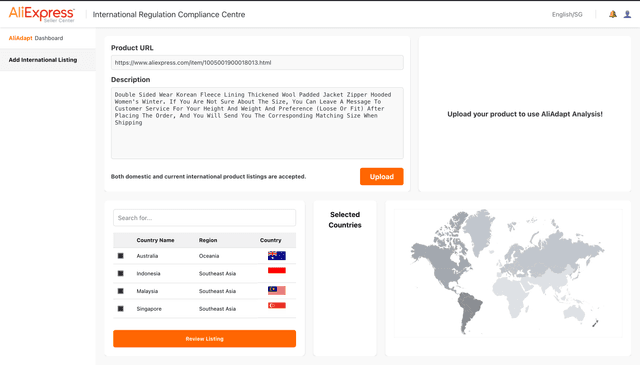Click the orange Upload button
This screenshot has width=640, height=365.
click(382, 176)
